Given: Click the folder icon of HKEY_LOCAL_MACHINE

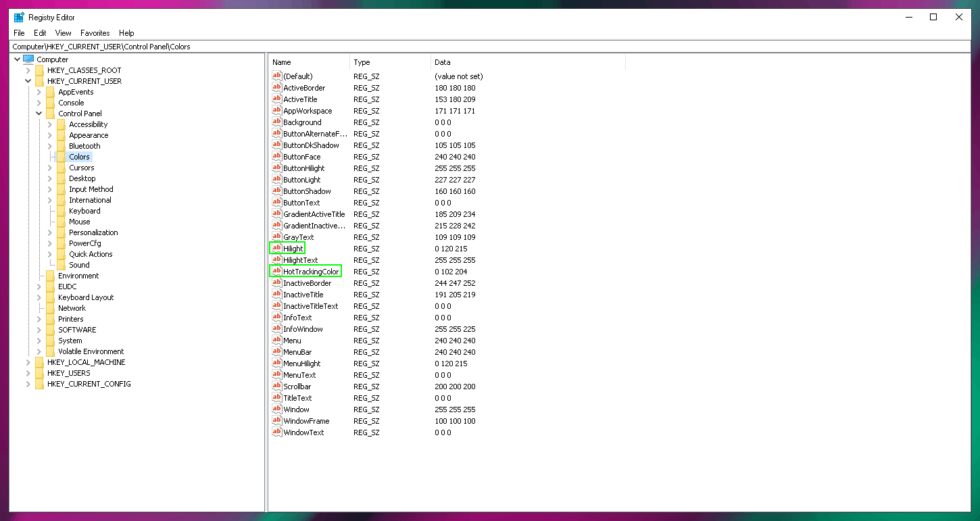Looking at the screenshot, I should coord(40,362).
